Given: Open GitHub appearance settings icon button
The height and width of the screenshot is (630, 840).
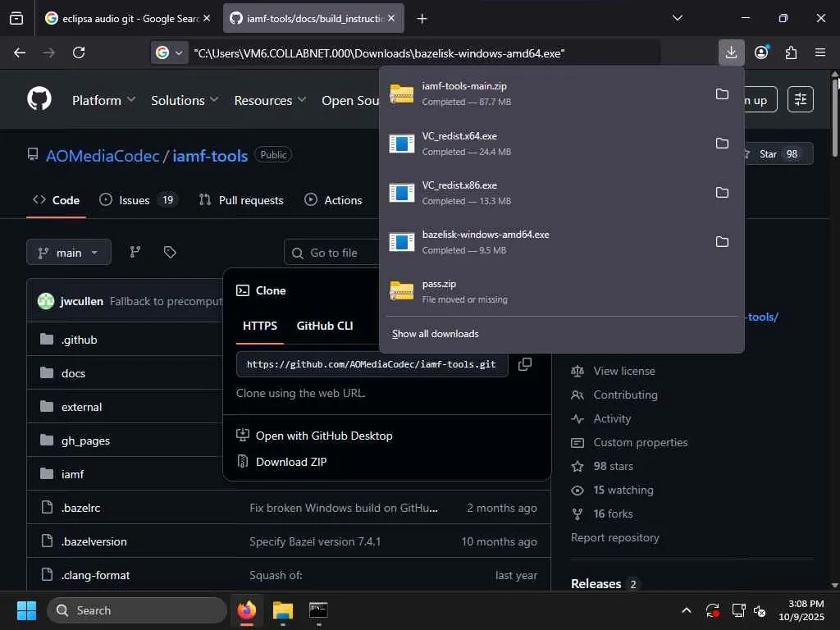Looking at the screenshot, I should (801, 99).
